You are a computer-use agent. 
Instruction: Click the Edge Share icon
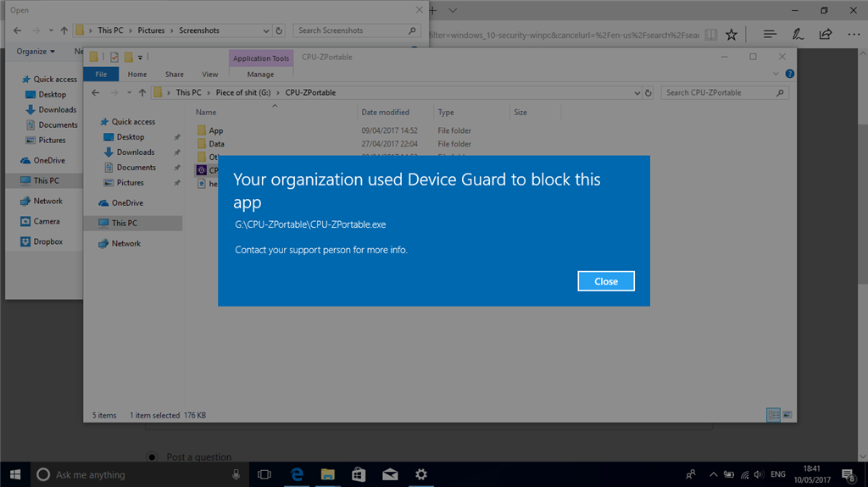[826, 35]
